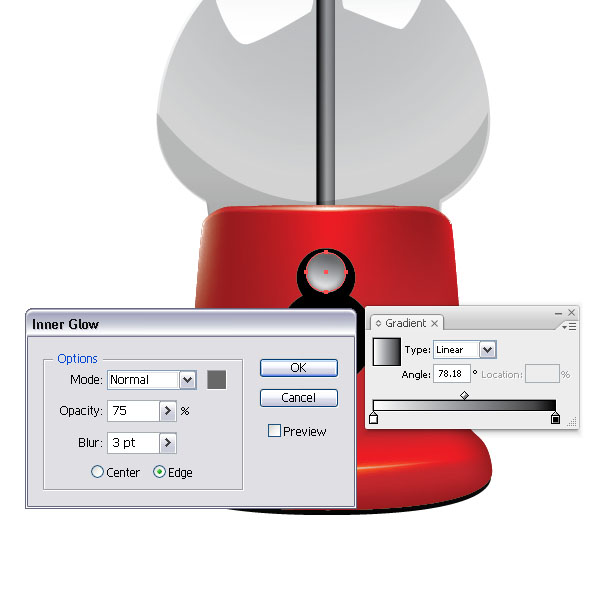Select the white gradient color stop
600x600 pixels.
(373, 418)
